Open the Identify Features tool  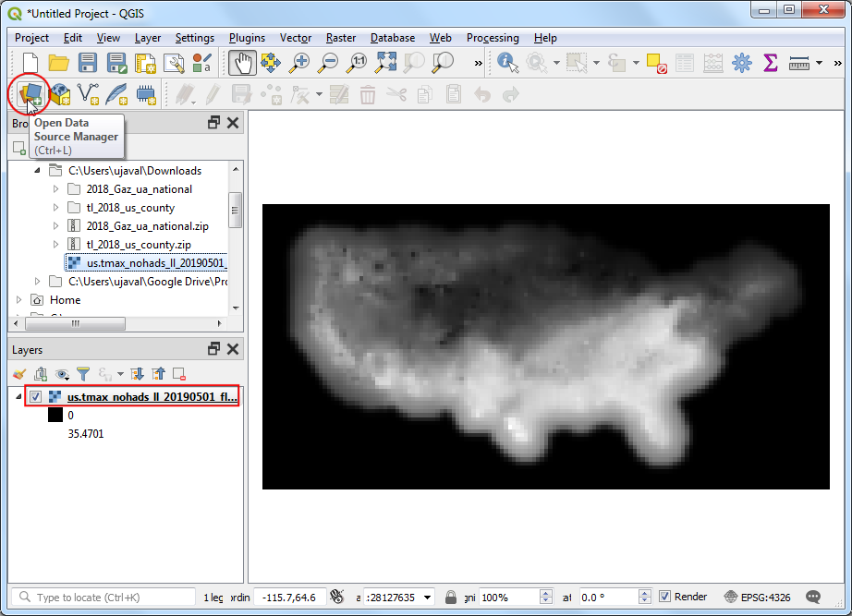tap(507, 63)
